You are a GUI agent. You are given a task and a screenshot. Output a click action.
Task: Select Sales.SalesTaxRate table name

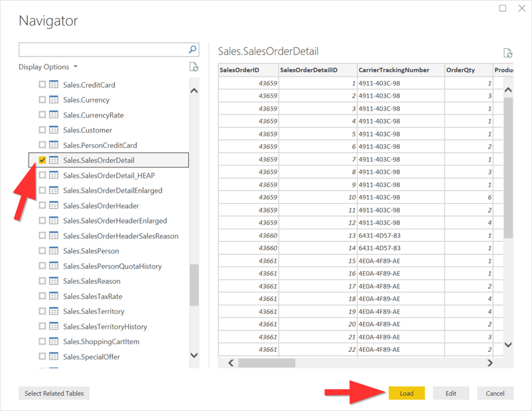93,296
